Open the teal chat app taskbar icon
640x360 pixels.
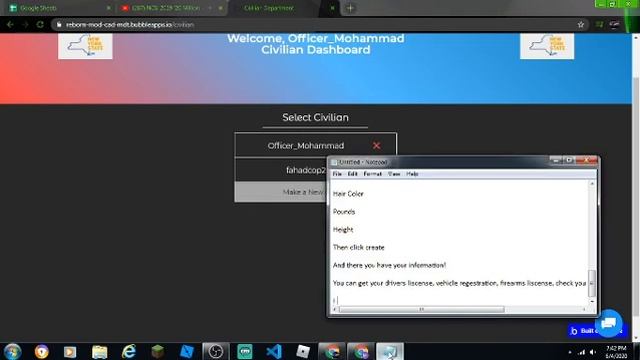[x=245, y=351]
